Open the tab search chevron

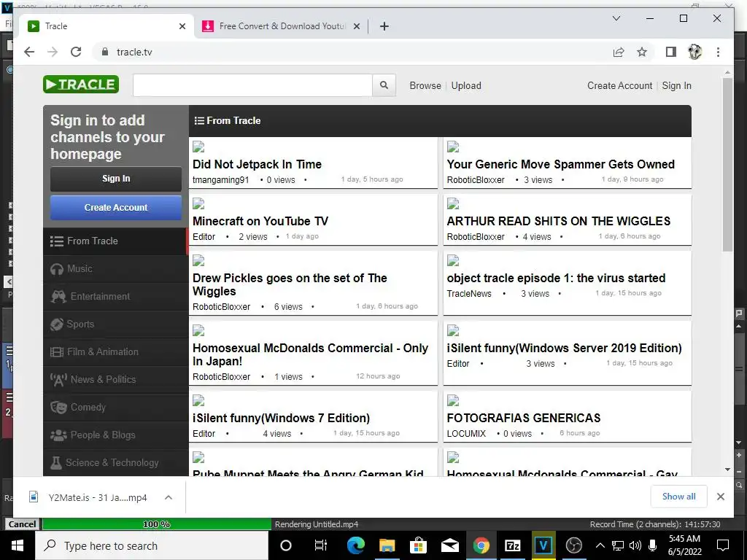click(616, 18)
